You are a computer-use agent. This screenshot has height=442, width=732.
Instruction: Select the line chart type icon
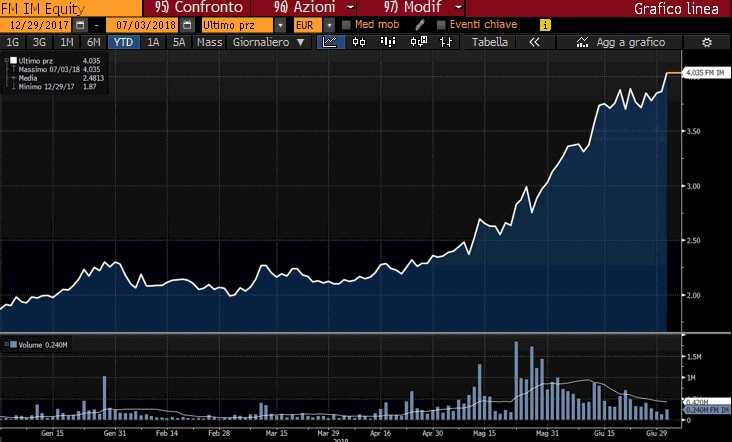pyautogui.click(x=330, y=42)
